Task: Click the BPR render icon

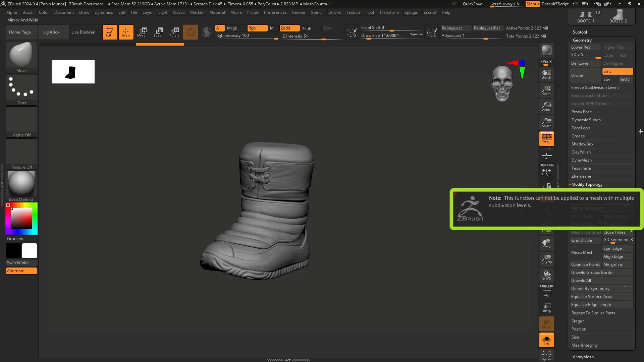Action: pos(546,50)
